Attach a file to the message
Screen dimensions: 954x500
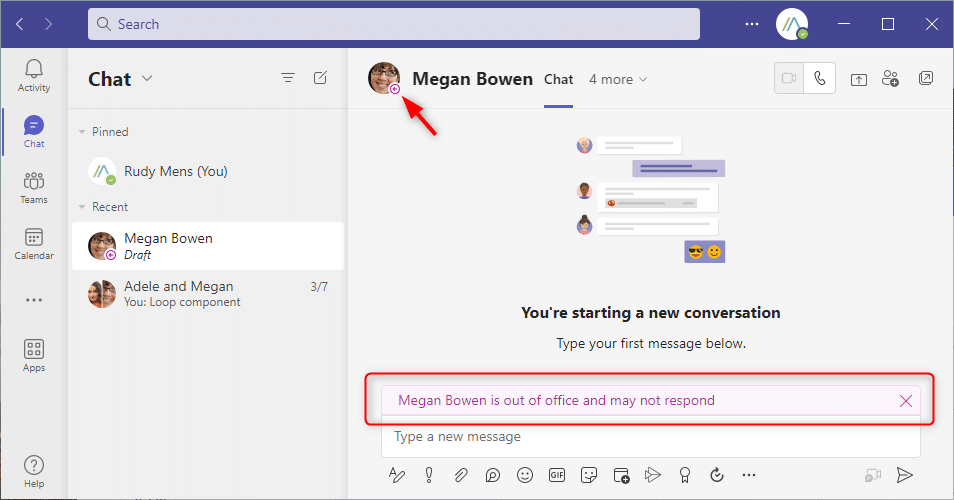460,475
